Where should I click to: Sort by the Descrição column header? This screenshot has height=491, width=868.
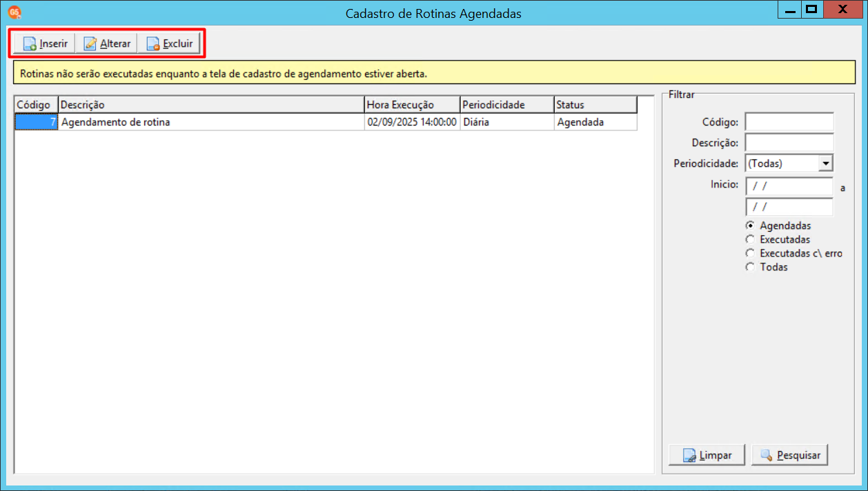tap(211, 105)
